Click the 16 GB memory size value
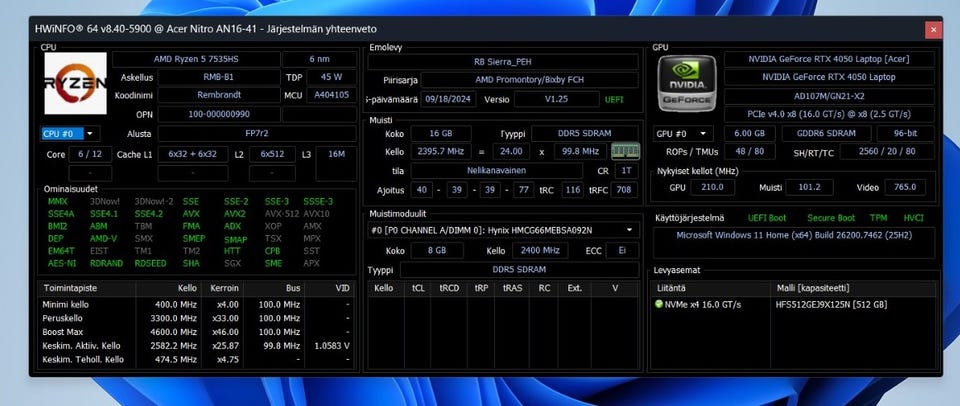This screenshot has width=960, height=406. (441, 133)
